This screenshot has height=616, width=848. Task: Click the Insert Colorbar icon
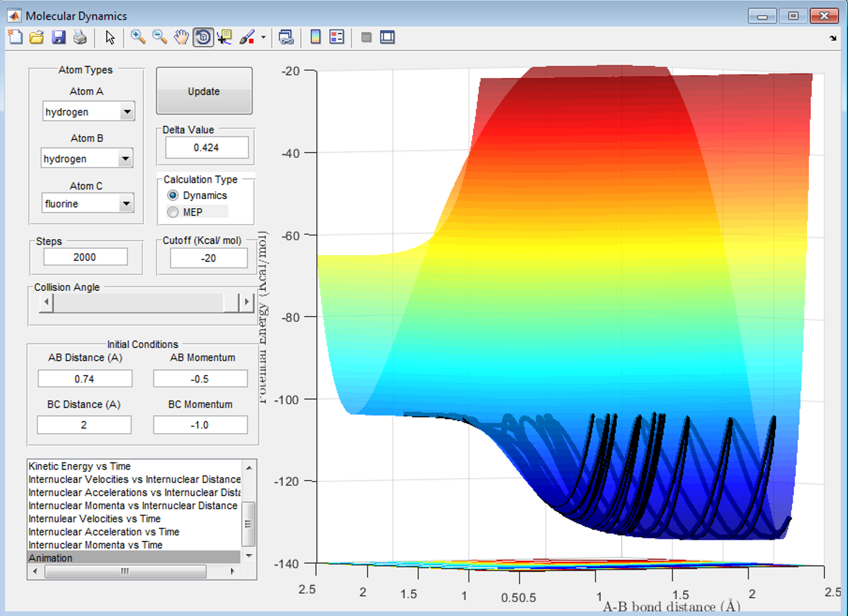pos(316,37)
